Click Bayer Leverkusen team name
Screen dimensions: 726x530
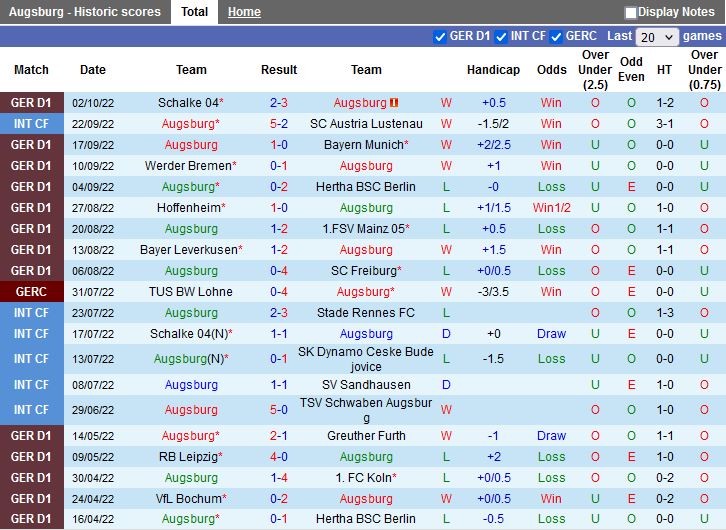pyautogui.click(x=191, y=250)
